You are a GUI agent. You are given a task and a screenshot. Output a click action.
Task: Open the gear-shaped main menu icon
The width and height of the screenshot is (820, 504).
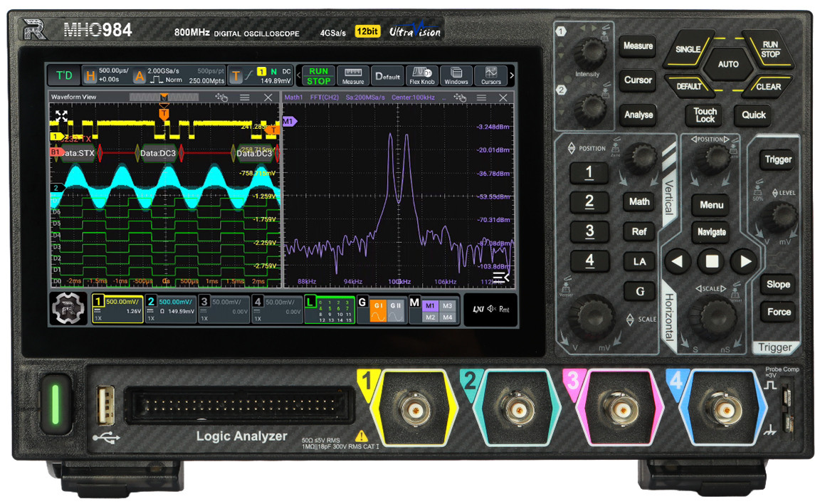click(x=68, y=309)
